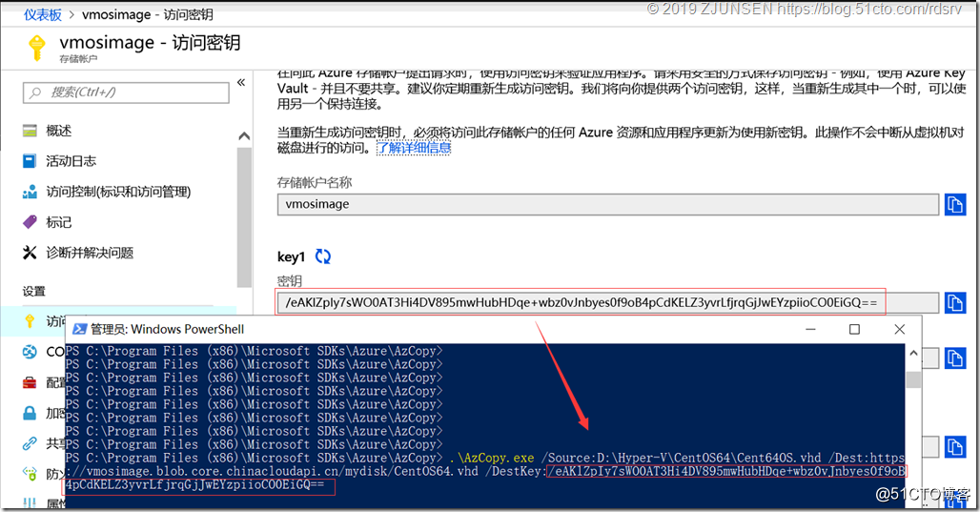The height and width of the screenshot is (512, 980).
Task: Click the link-chain 共享 icon
Action: [30, 444]
